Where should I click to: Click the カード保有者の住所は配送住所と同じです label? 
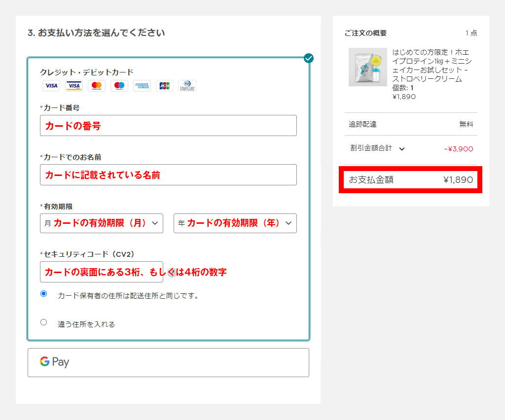(128, 295)
